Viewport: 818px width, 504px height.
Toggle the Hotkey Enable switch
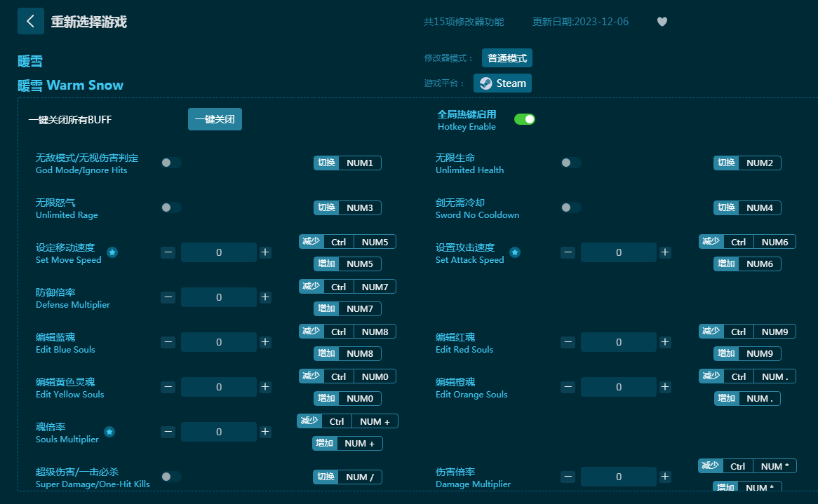pos(525,119)
